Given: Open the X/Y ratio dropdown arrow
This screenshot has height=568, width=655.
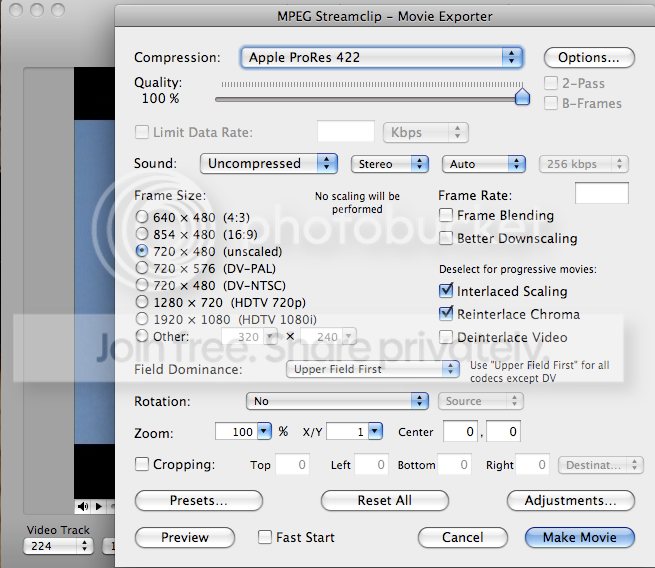Looking at the screenshot, I should click(x=375, y=431).
